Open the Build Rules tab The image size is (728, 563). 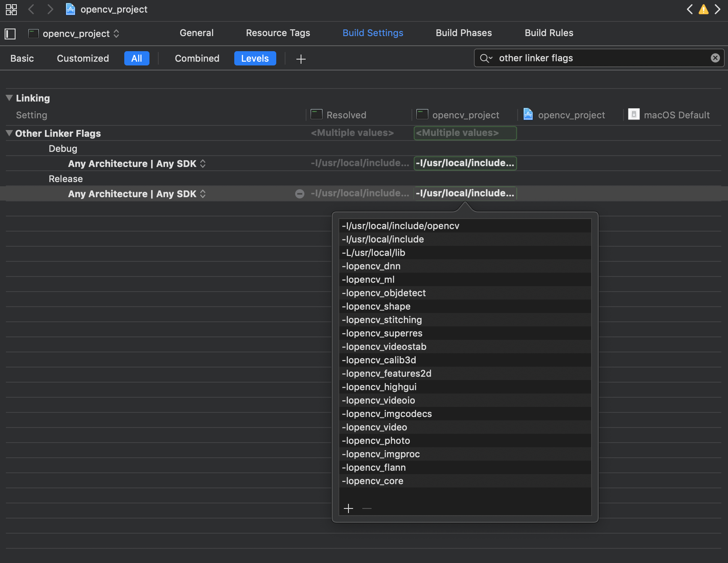click(x=549, y=33)
